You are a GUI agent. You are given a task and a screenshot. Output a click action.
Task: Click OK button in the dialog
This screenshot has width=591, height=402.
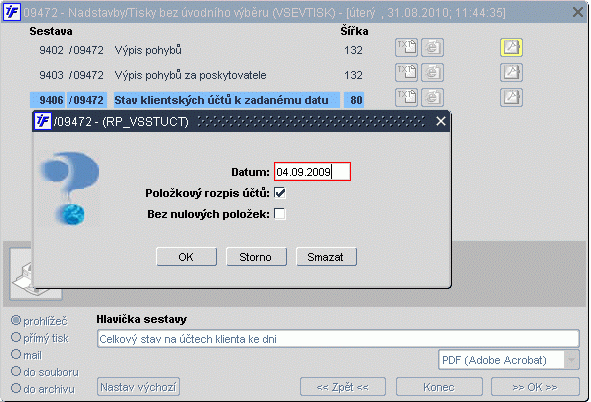click(186, 257)
